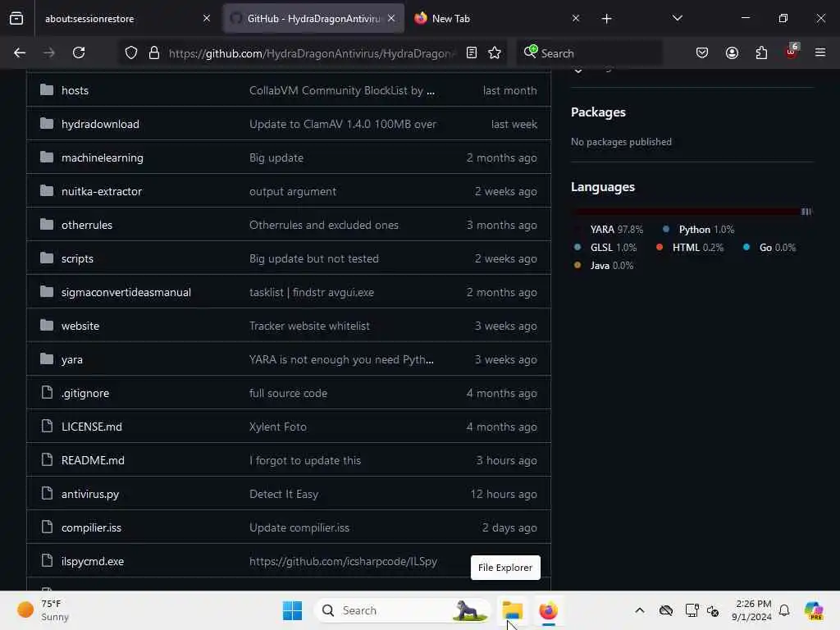Click the back navigation arrow
The width and height of the screenshot is (840, 630).
click(x=20, y=52)
